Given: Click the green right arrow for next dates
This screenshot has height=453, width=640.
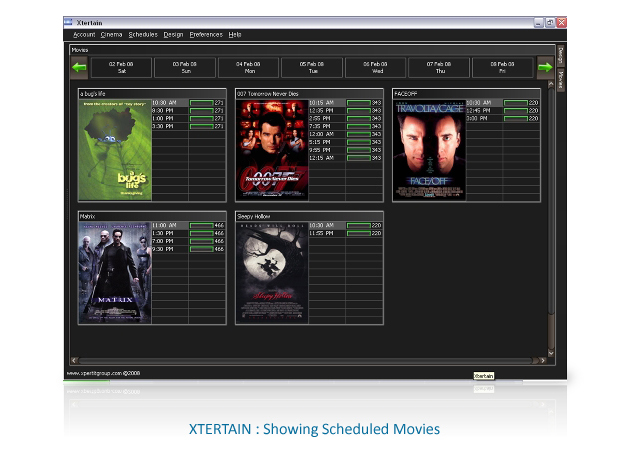Looking at the screenshot, I should 545,67.
